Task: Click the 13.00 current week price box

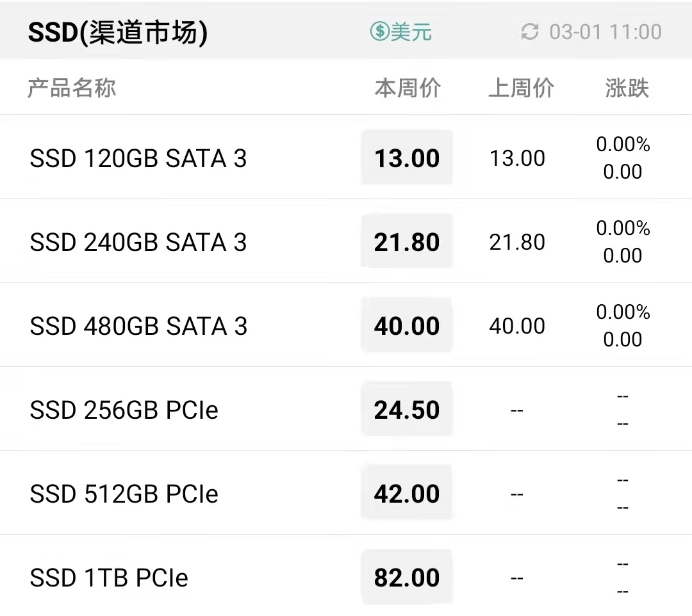Action: point(407,158)
